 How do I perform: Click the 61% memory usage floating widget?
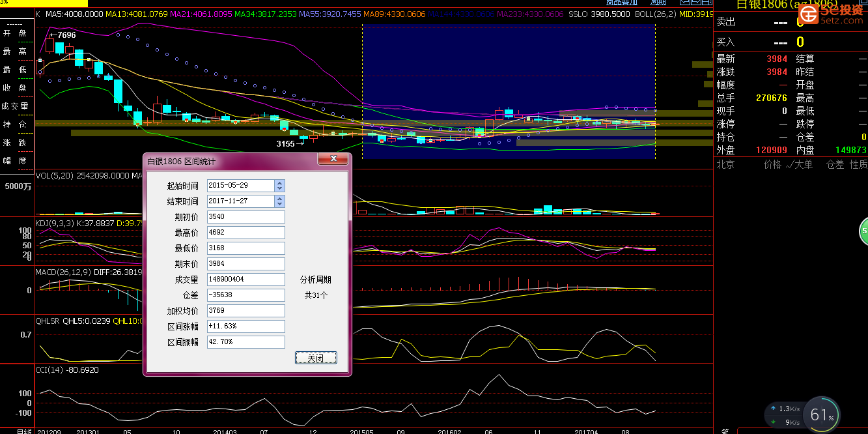tap(822, 414)
